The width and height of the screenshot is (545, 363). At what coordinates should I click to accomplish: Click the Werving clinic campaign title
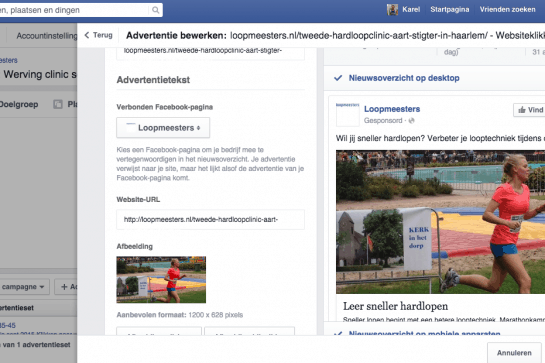pos(40,74)
